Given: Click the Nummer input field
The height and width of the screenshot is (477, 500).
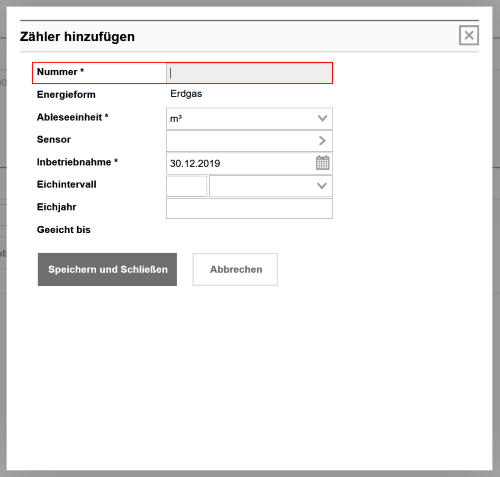Looking at the screenshot, I should point(249,73).
